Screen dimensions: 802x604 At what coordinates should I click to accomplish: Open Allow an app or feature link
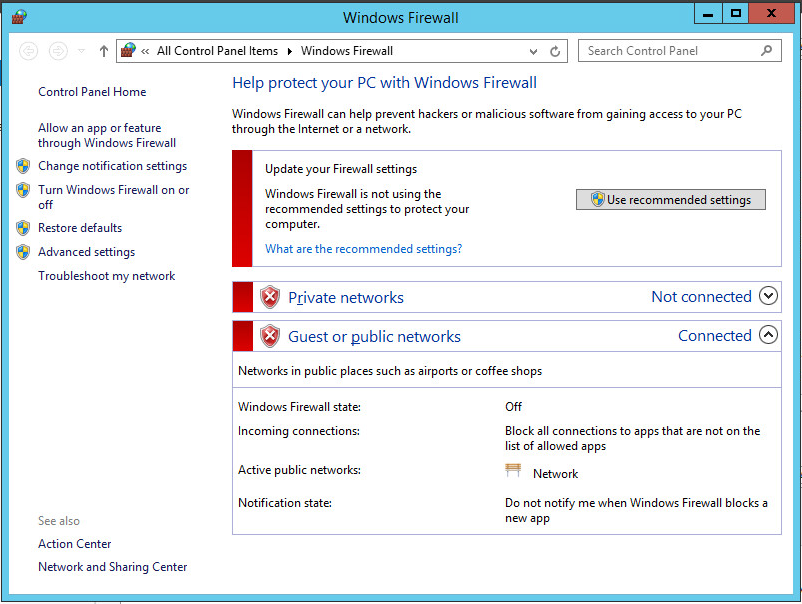(107, 136)
